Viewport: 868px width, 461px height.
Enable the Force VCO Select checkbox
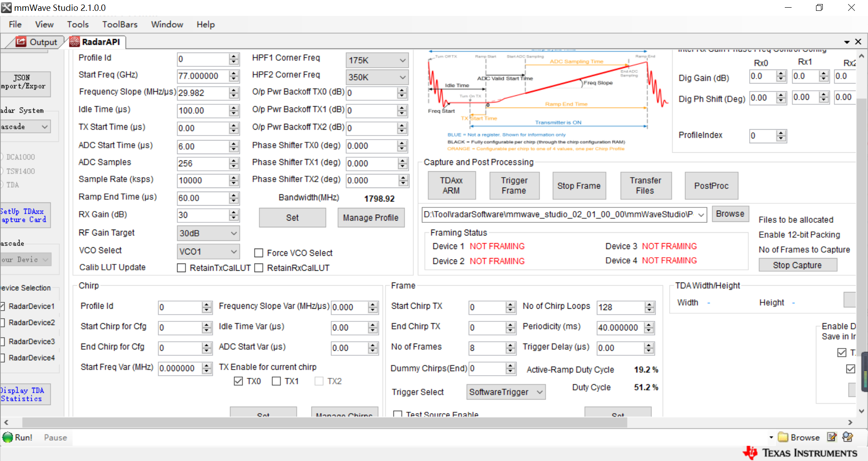click(x=259, y=253)
